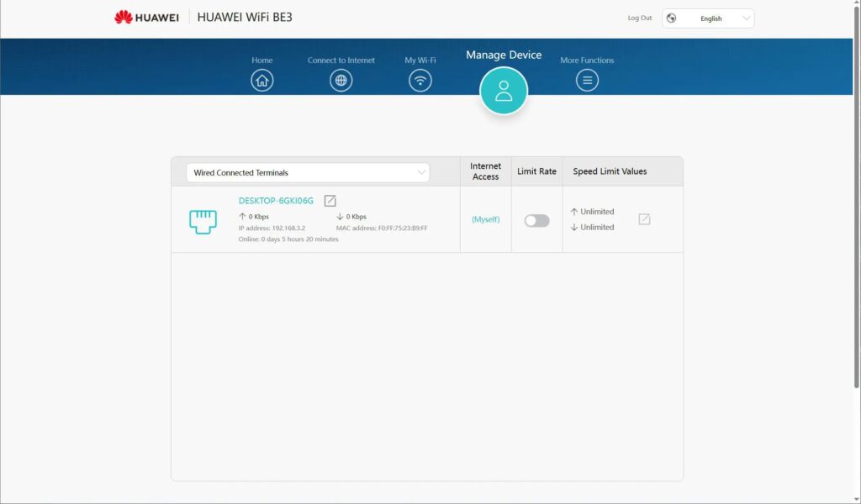Click the Home tab label

pyautogui.click(x=262, y=60)
